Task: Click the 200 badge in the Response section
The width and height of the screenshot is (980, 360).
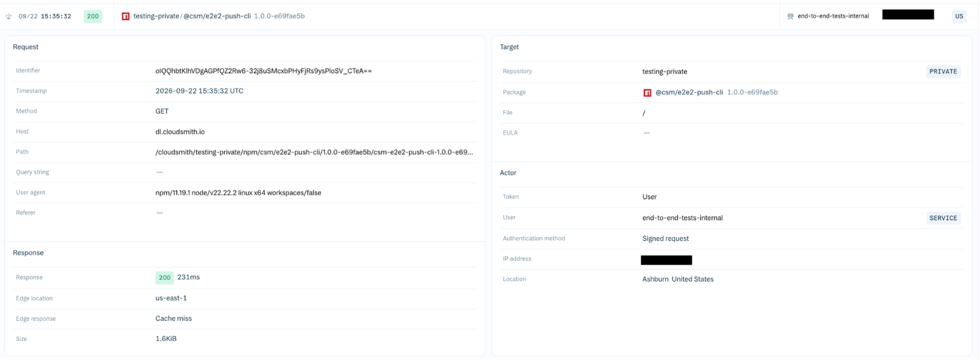Action: [164, 278]
